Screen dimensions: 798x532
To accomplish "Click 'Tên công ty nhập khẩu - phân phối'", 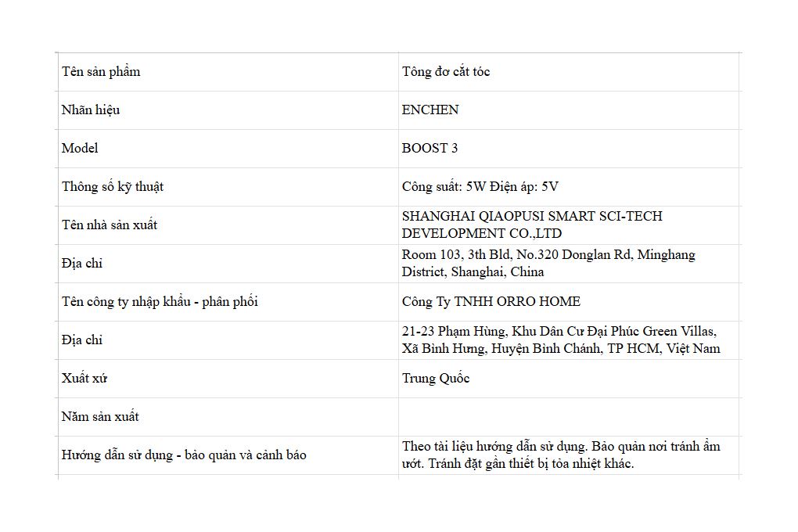I will coord(160,302).
